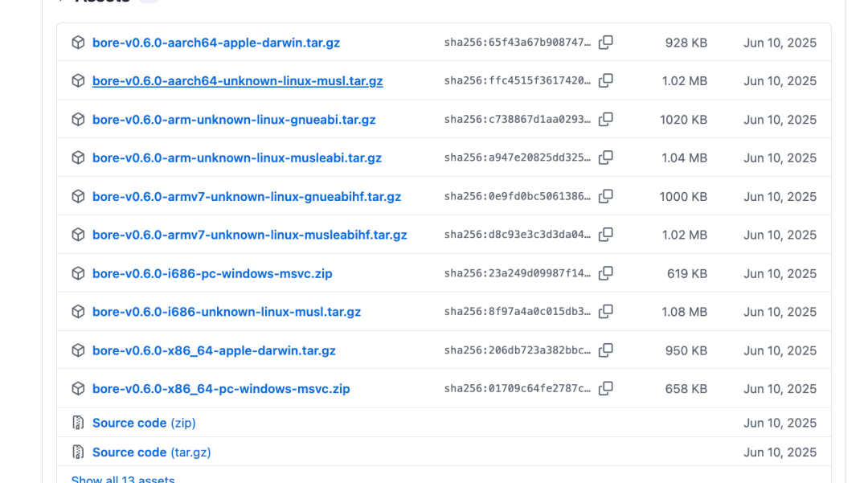
Task: Download Source code (tar.gz)
Action: click(x=151, y=452)
